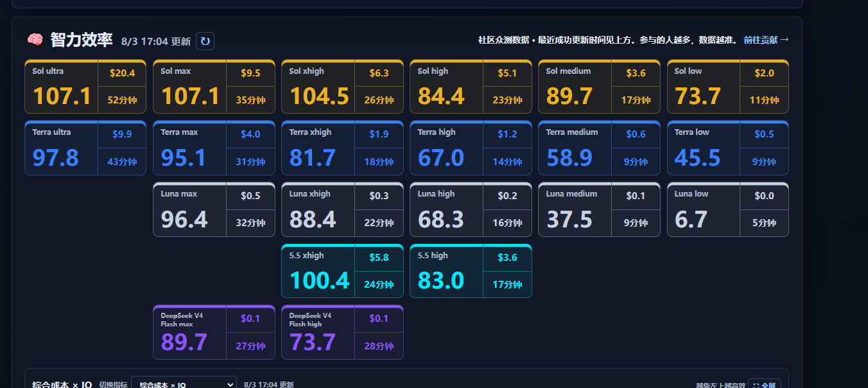868x388 pixels.
Task: Select the Sol max card
Action: (214, 87)
